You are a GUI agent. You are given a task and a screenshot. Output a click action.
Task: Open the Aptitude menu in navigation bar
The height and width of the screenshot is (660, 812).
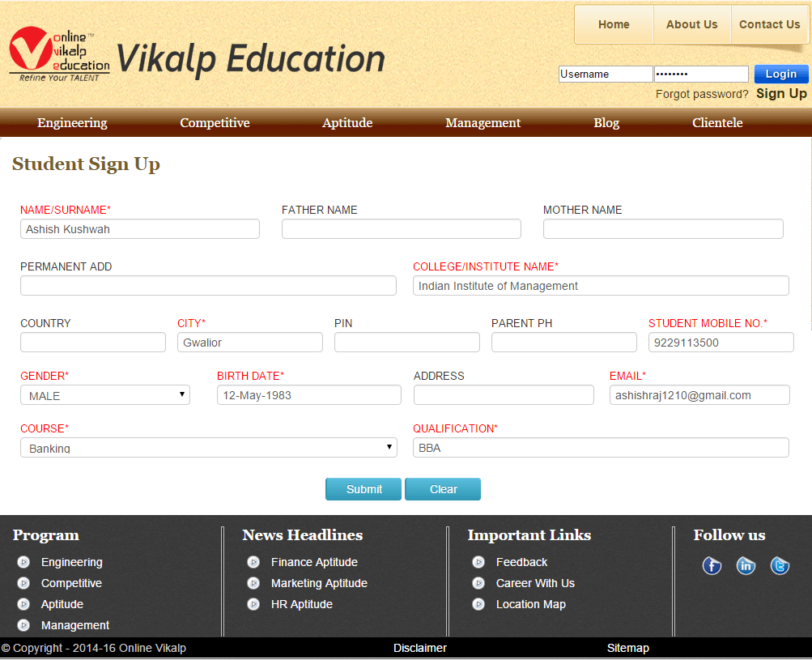pyautogui.click(x=347, y=123)
